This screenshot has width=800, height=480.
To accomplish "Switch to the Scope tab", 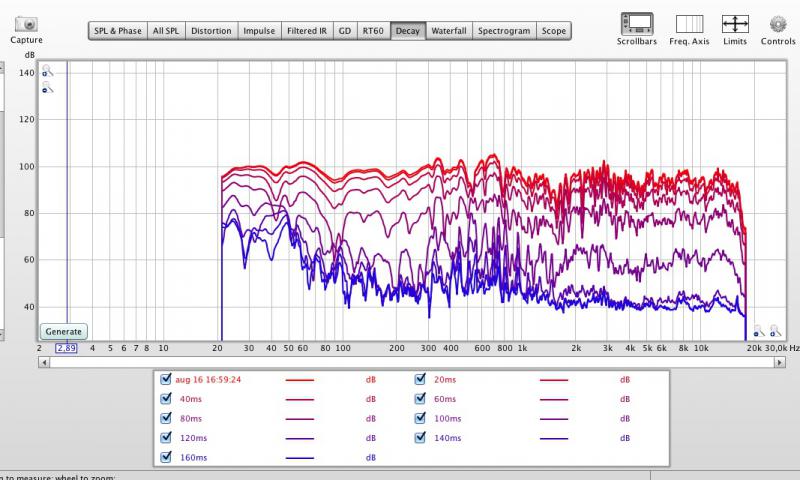I will (x=554, y=31).
